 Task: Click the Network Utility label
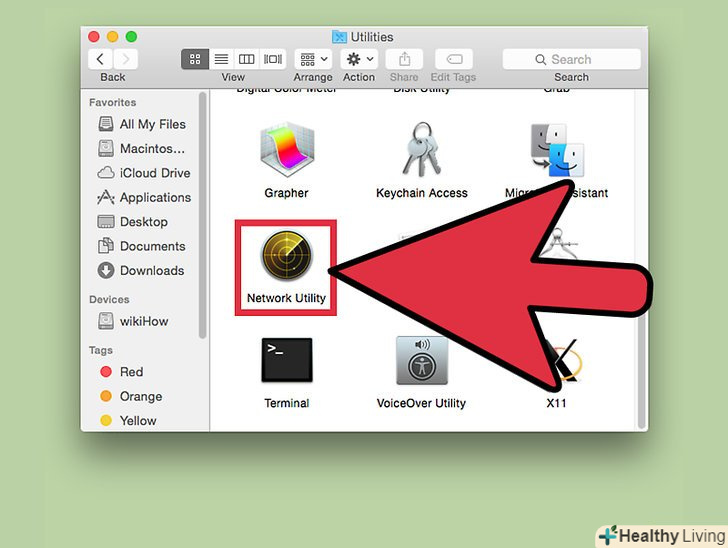[286, 298]
